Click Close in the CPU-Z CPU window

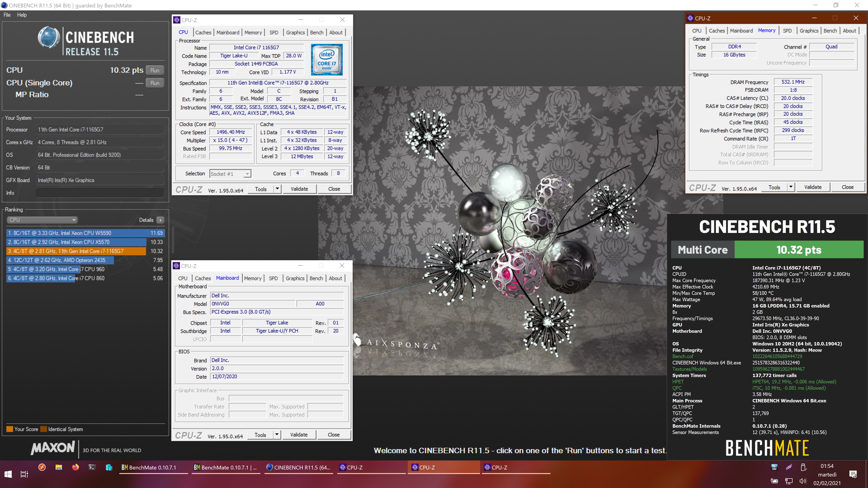coord(334,189)
